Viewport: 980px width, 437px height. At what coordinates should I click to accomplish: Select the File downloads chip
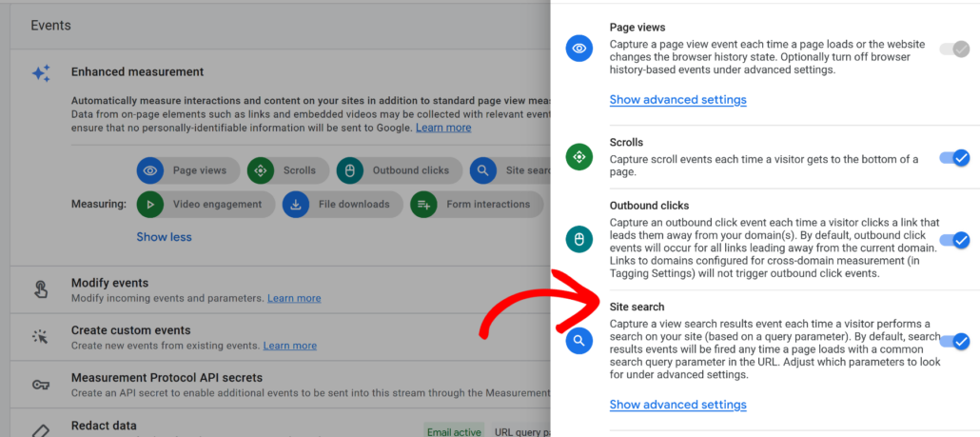coord(343,204)
